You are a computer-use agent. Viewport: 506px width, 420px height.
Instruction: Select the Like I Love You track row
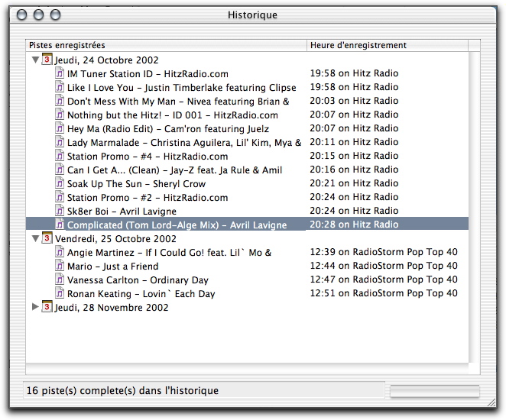click(x=181, y=87)
